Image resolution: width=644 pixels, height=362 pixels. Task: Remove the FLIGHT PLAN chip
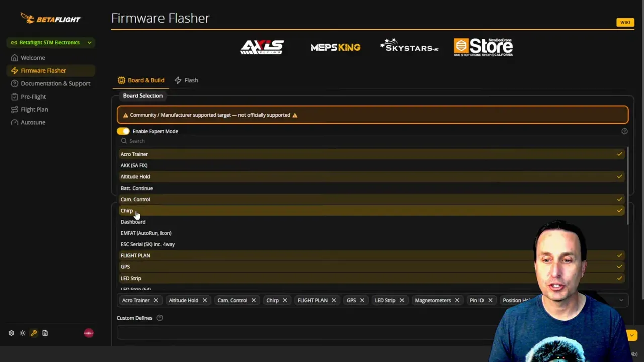333,300
